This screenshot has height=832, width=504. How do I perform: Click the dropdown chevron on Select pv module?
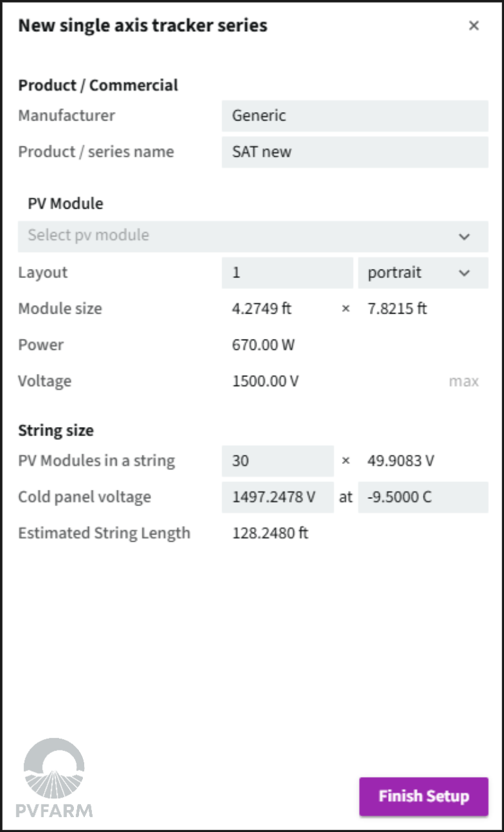click(x=464, y=237)
